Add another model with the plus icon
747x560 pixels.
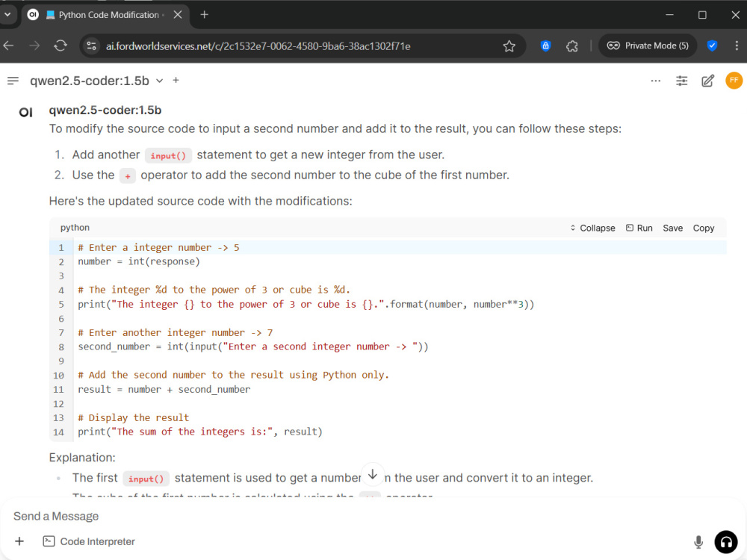[176, 81]
